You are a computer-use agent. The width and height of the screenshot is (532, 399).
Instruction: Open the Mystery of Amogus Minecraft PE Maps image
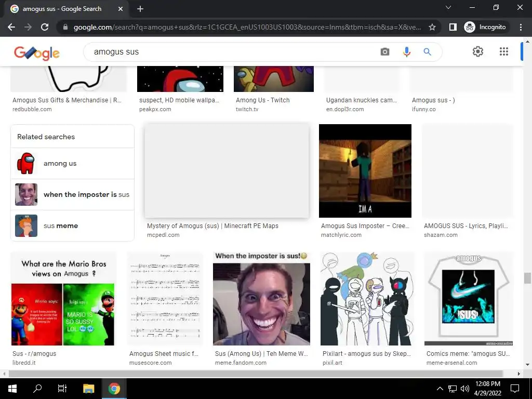pos(227,170)
